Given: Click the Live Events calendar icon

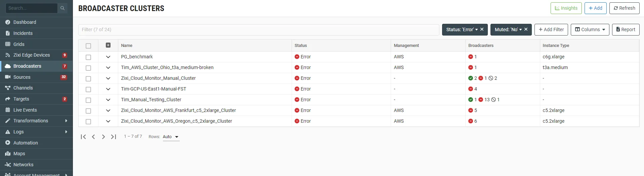Looking at the screenshot, I should [x=8, y=110].
